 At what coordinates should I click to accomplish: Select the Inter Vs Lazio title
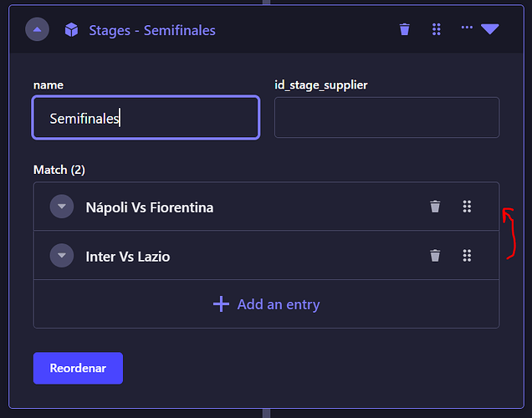coord(128,257)
